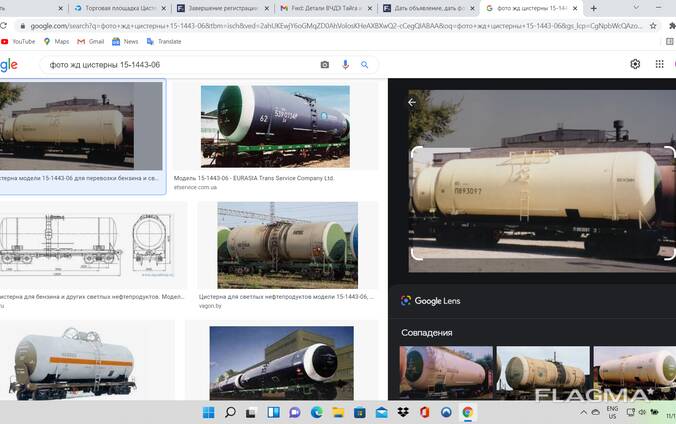Open Windows taskbar search
Viewport: 676px width, 424px height.
tap(230, 412)
